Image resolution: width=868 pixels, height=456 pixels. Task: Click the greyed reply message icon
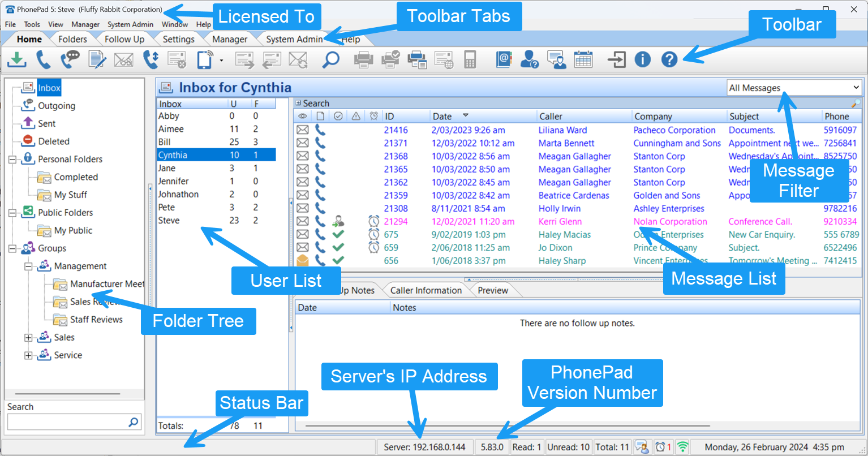(272, 59)
